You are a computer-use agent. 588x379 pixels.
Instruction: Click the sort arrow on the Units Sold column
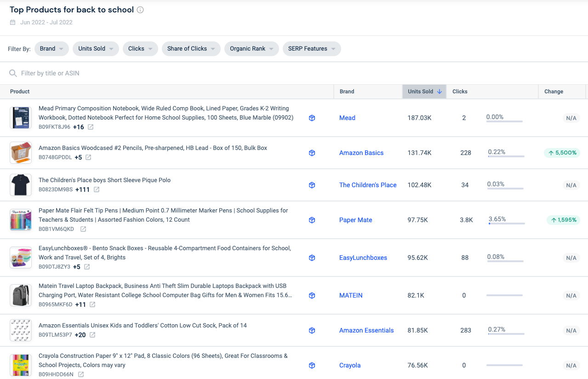tap(440, 92)
